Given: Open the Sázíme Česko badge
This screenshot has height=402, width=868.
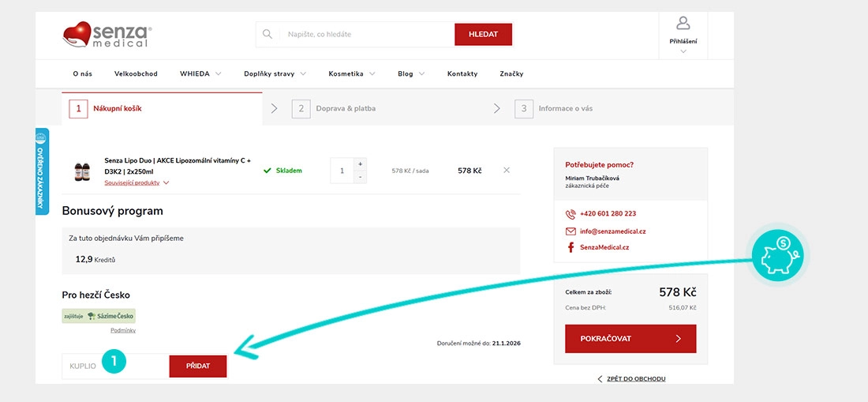Looking at the screenshot, I should (x=99, y=316).
